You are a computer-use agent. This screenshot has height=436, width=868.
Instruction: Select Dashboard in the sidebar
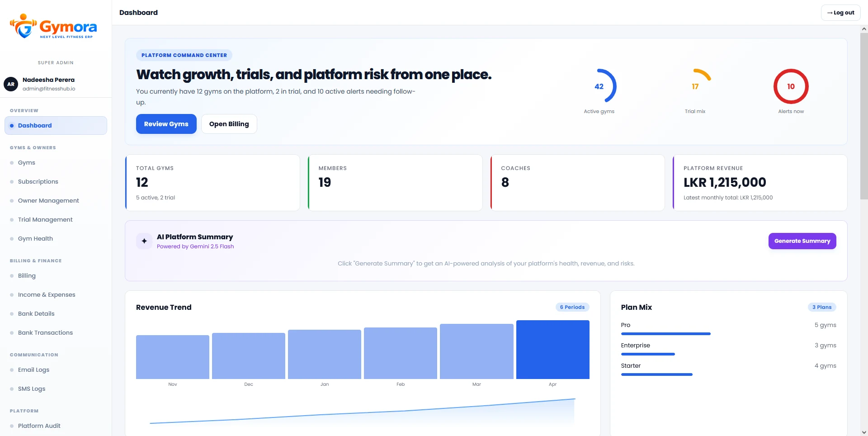(x=56, y=125)
